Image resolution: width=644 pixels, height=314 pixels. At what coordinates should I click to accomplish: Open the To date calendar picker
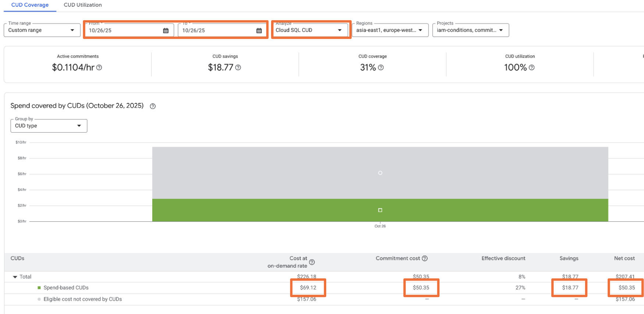click(x=259, y=31)
